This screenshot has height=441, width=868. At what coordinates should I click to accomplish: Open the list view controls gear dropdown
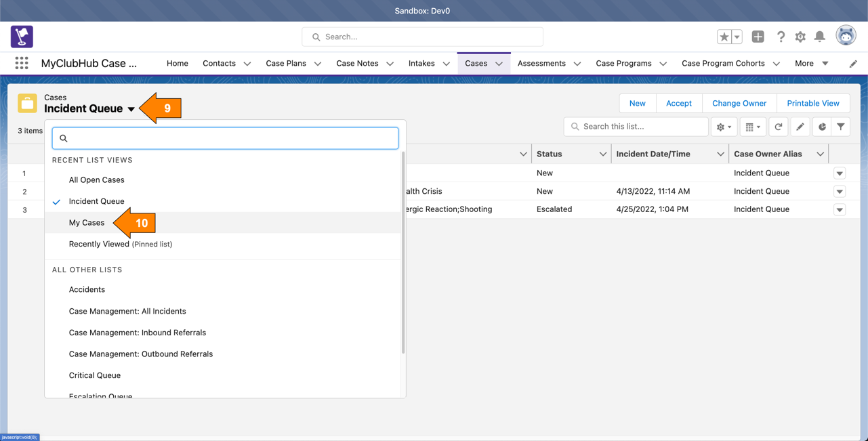[x=724, y=127]
